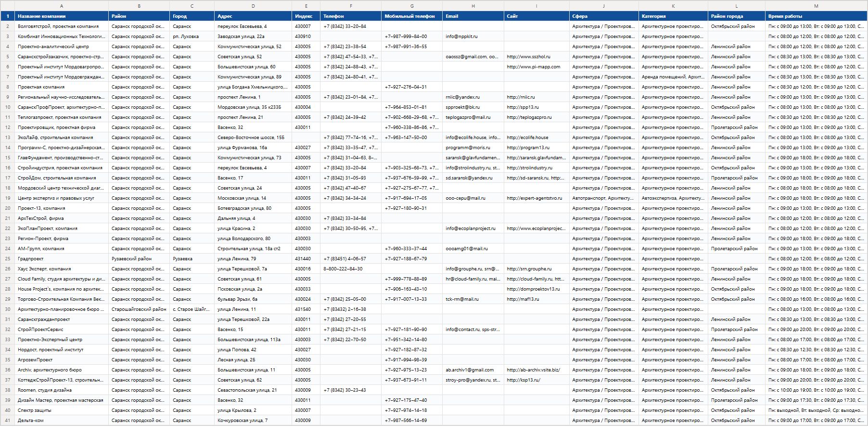This screenshot has width=868, height=434.
Task: Select row 20 by its row number
Action: point(7,208)
